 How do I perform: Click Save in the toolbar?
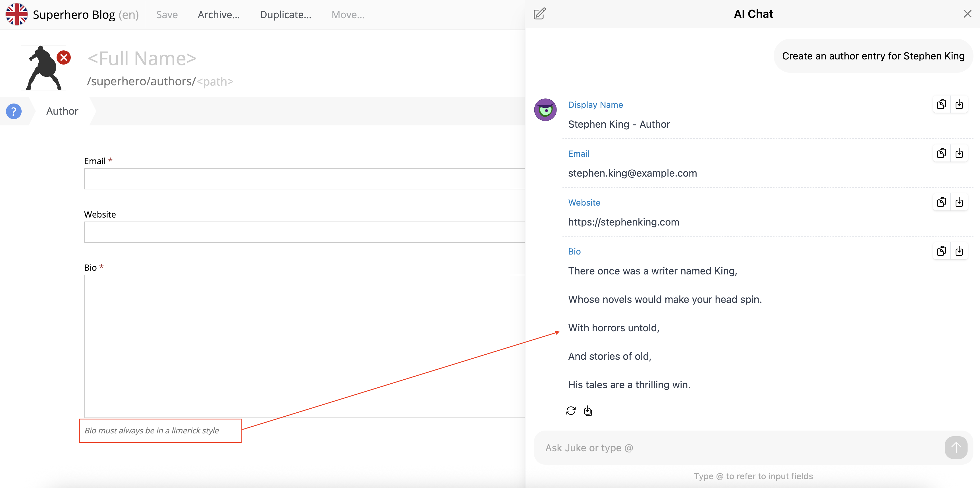(x=167, y=15)
